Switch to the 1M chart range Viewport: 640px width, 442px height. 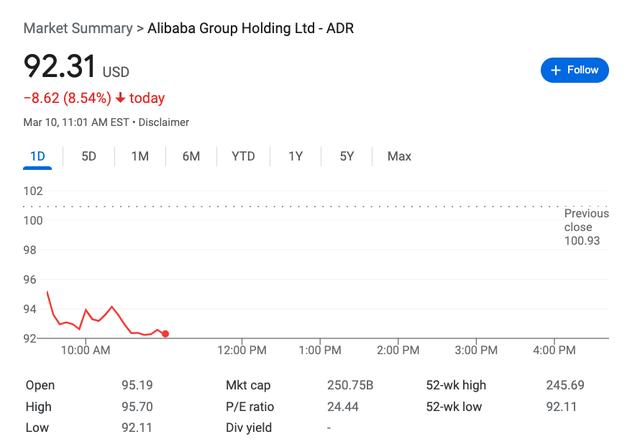click(140, 156)
